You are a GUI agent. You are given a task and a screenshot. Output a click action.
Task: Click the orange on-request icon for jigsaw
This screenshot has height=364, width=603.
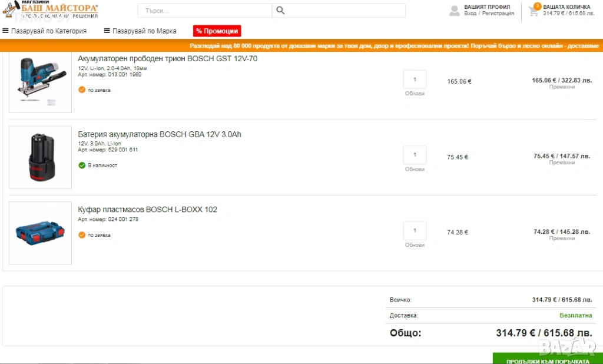82,90
